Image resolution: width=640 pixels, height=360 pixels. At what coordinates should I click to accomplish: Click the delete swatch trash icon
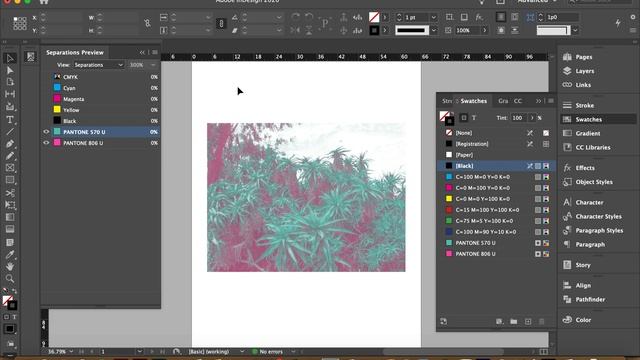[542, 322]
